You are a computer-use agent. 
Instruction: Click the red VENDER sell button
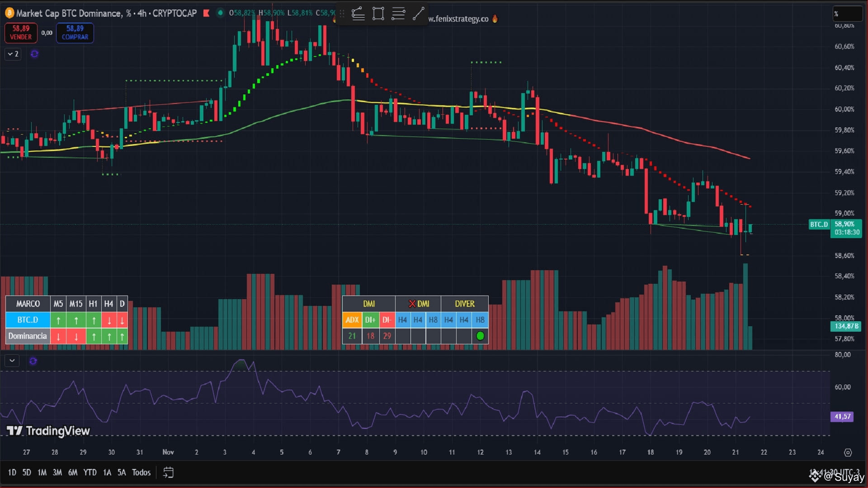coord(21,33)
